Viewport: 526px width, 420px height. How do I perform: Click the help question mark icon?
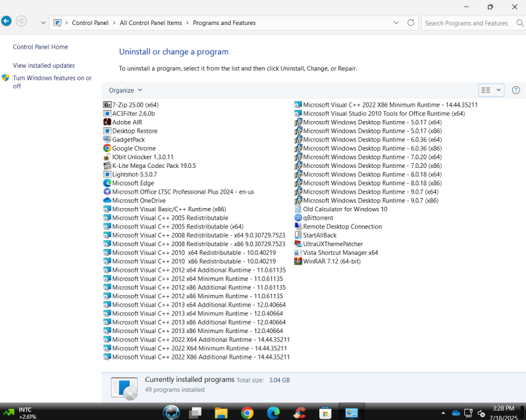click(516, 90)
